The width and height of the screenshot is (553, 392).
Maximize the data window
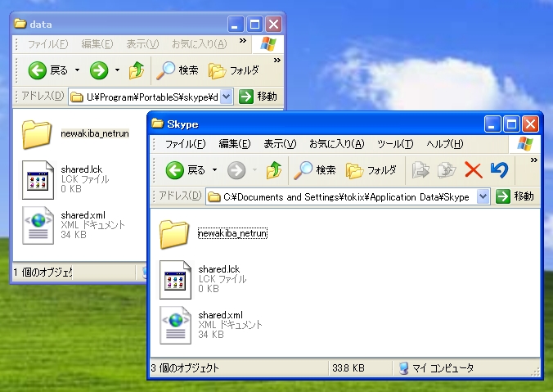point(254,25)
